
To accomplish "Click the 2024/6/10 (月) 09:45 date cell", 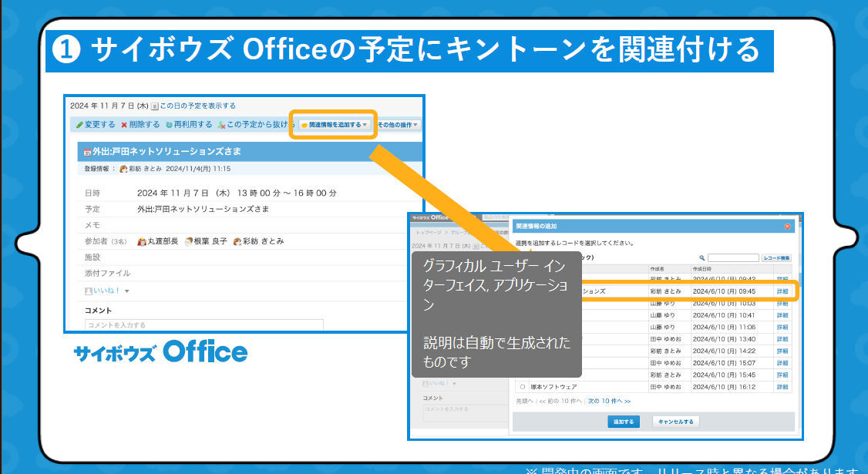I will 724,291.
